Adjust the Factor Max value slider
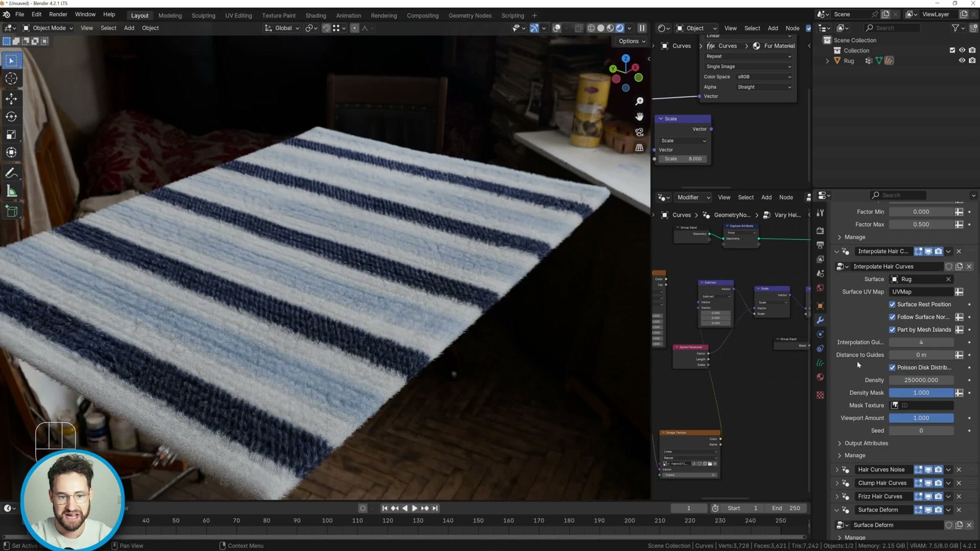 [x=921, y=224]
